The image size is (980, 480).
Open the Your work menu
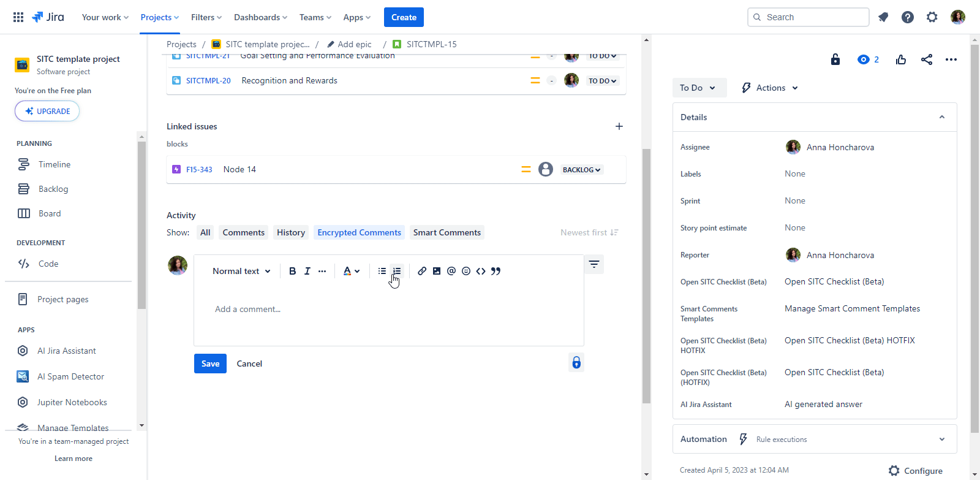click(105, 17)
